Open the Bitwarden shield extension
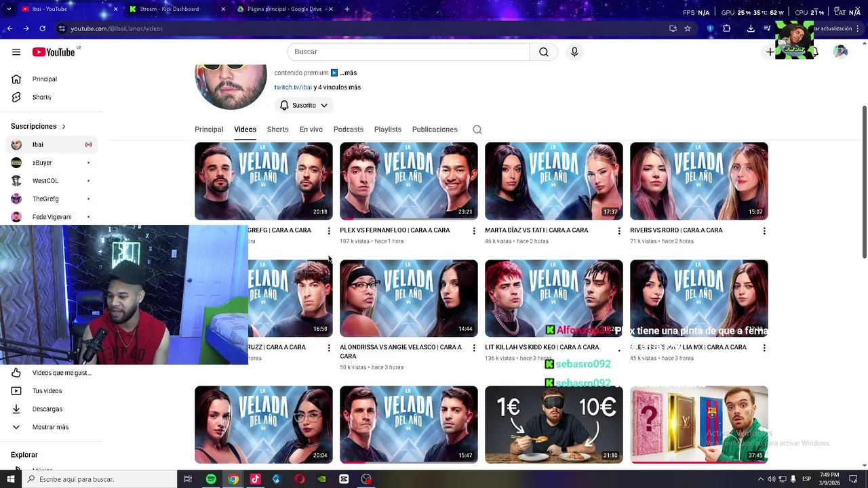This screenshot has width=868, height=488. (710, 28)
